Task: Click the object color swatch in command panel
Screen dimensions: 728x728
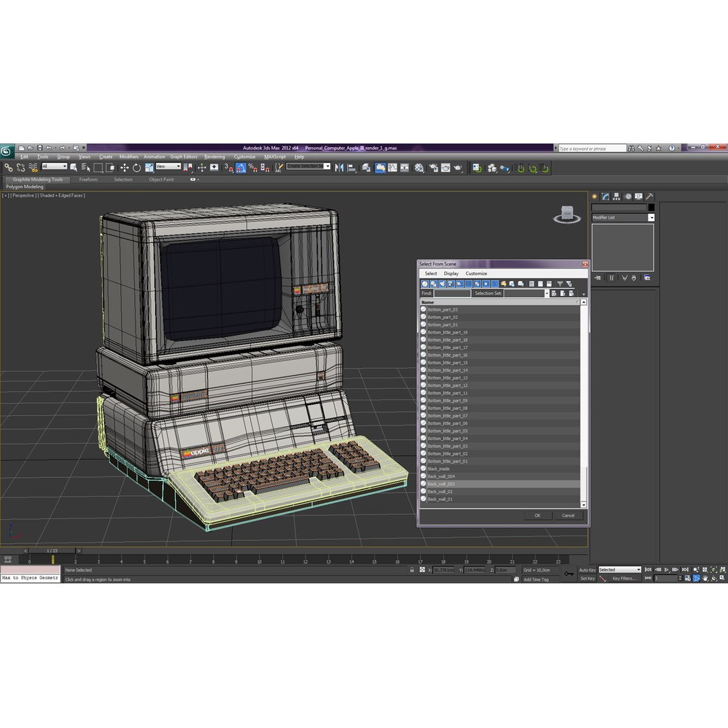Action: pyautogui.click(x=651, y=208)
